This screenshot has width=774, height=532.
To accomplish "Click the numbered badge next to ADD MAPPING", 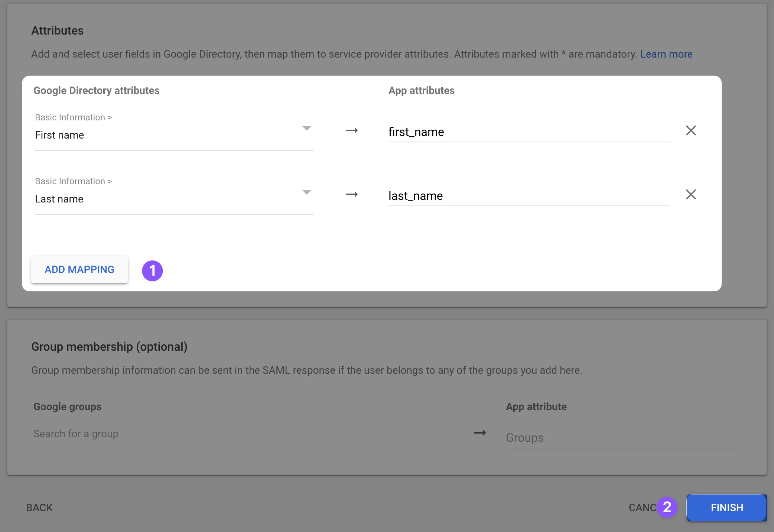I will point(152,271).
